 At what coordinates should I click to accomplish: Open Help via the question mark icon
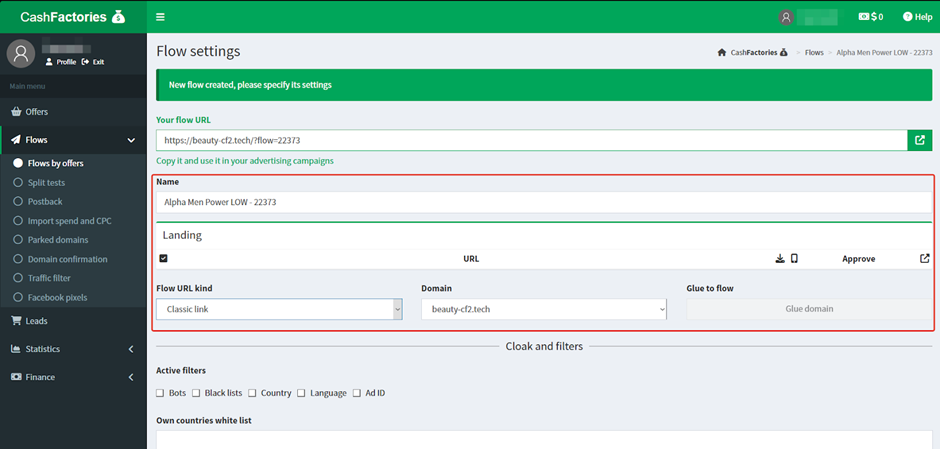pyautogui.click(x=908, y=17)
